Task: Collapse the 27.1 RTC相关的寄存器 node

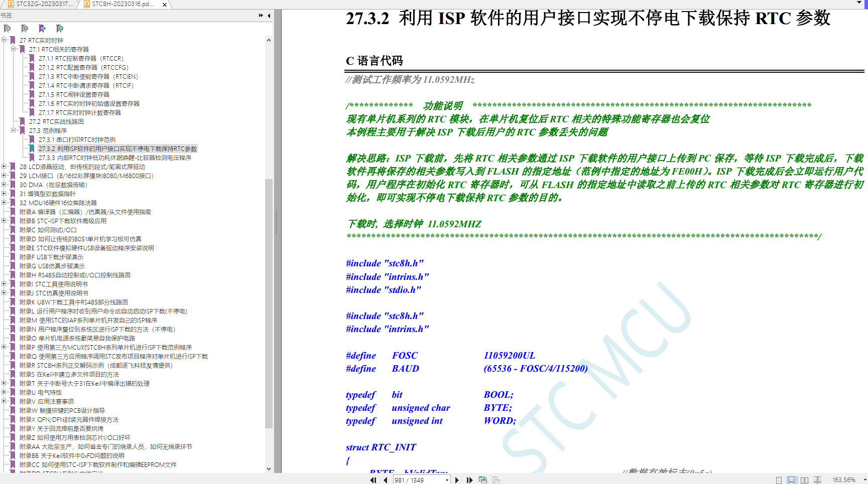Action: [x=14, y=49]
